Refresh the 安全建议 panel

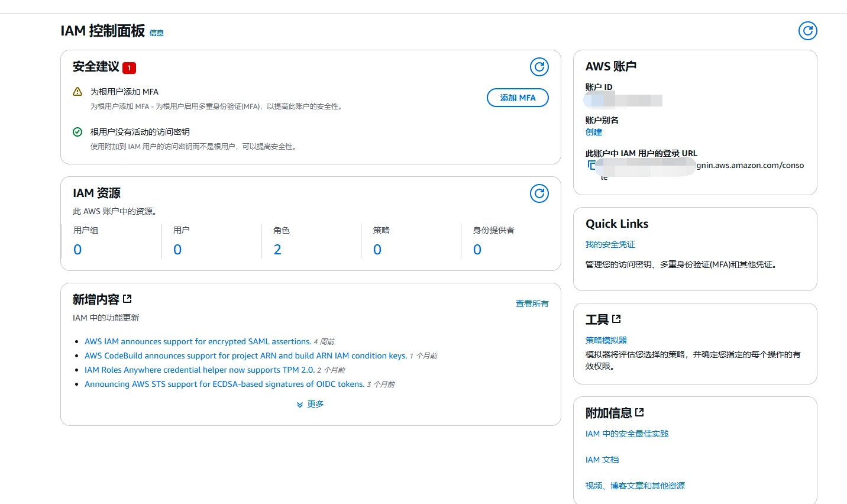(539, 67)
